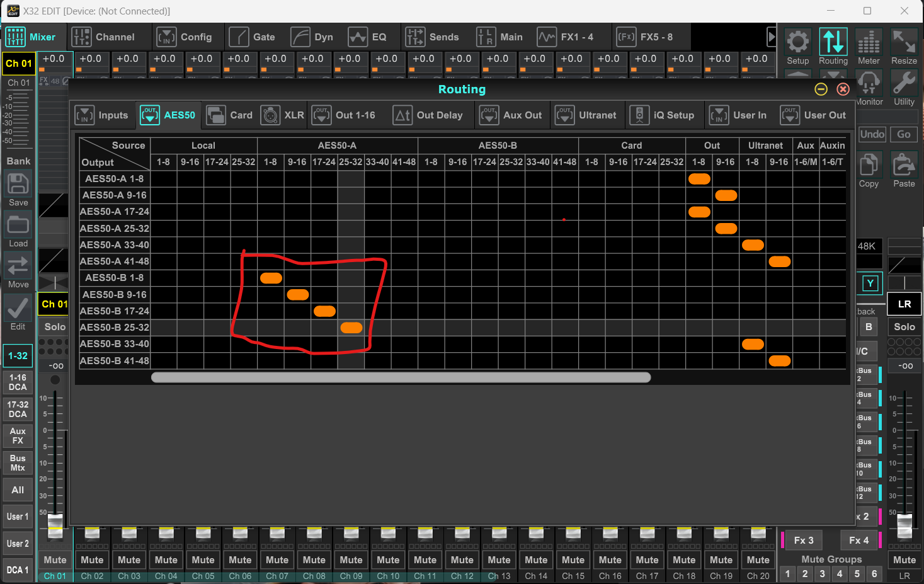The width and height of the screenshot is (924, 584).
Task: Select the XLR routing tab
Action: (283, 115)
